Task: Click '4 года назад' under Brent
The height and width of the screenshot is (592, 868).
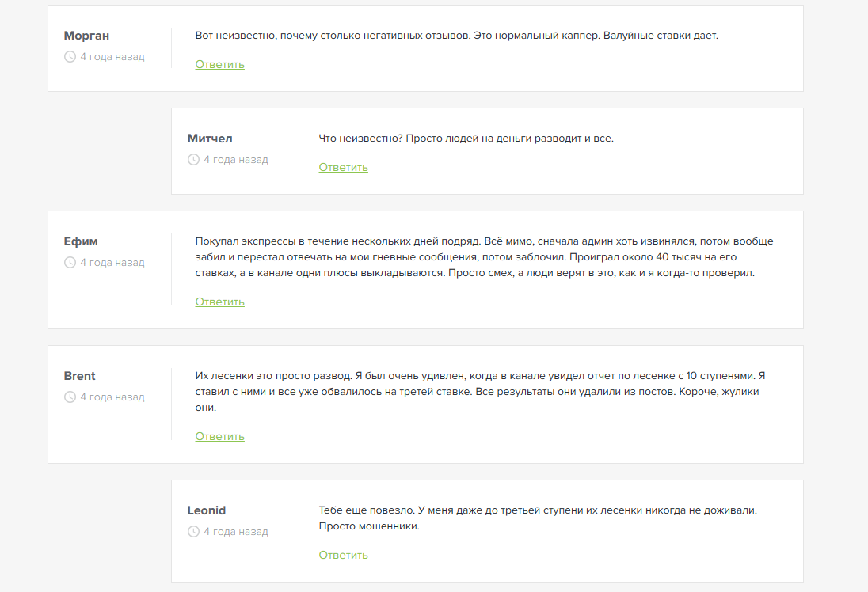Action: [112, 397]
